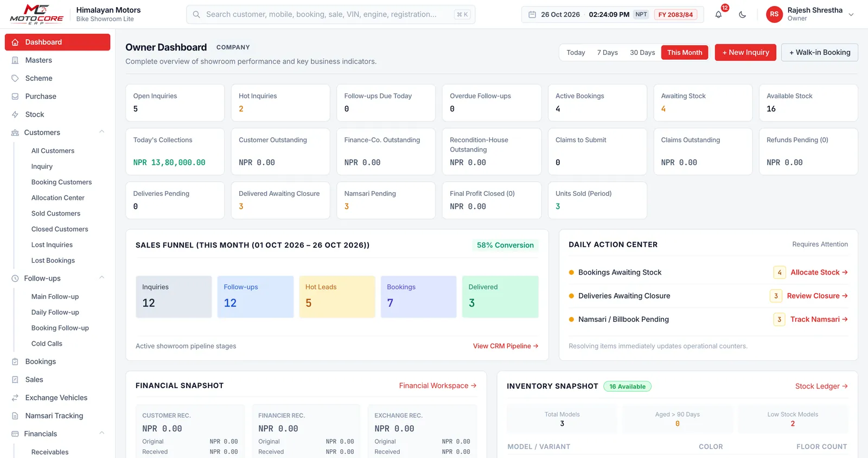Click the MotoCore ERP logo
Image resolution: width=868 pixels, height=458 pixels.
coord(37,14)
